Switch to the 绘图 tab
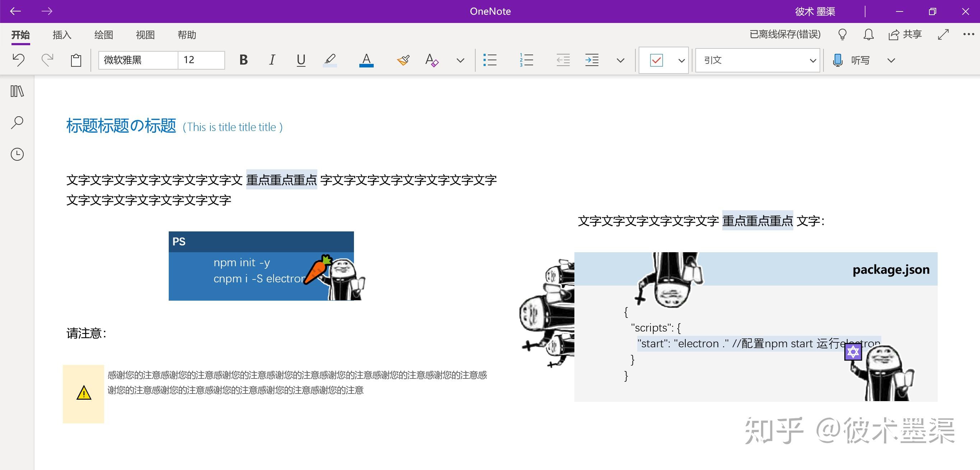The height and width of the screenshot is (470, 980). pyautogui.click(x=103, y=35)
